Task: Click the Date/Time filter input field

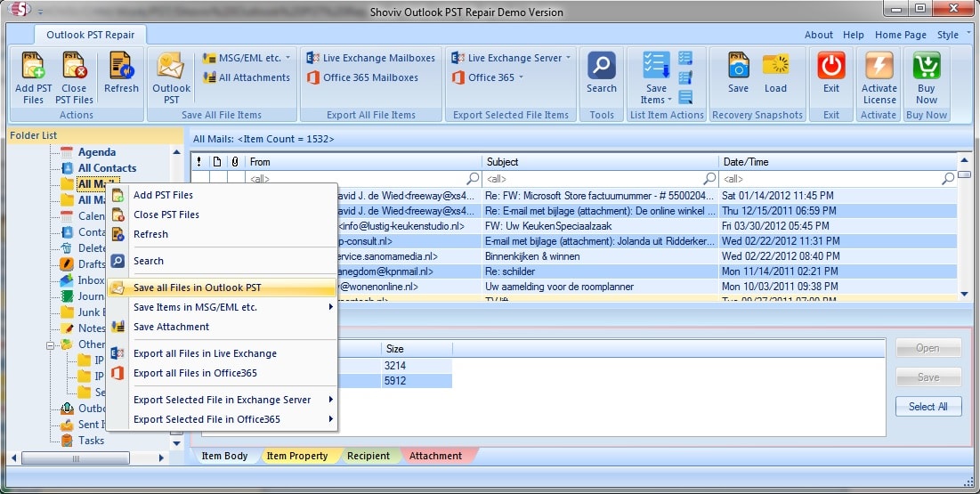Action: click(x=838, y=179)
